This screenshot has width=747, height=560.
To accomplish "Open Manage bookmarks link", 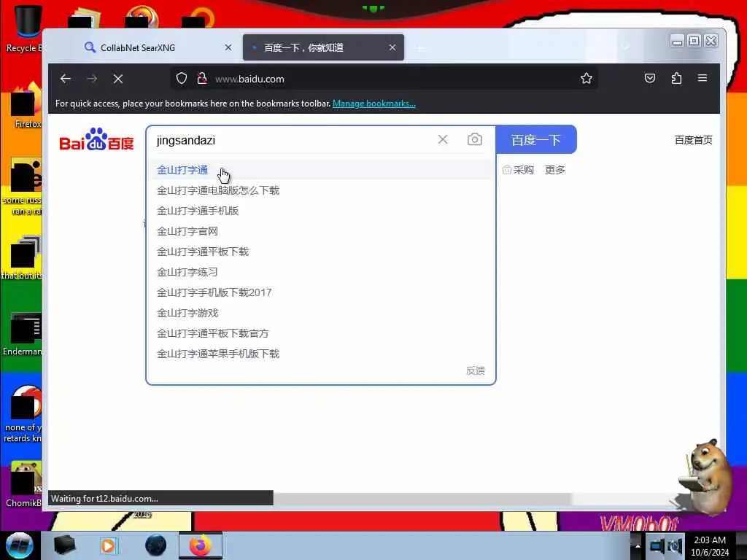I will [374, 104].
